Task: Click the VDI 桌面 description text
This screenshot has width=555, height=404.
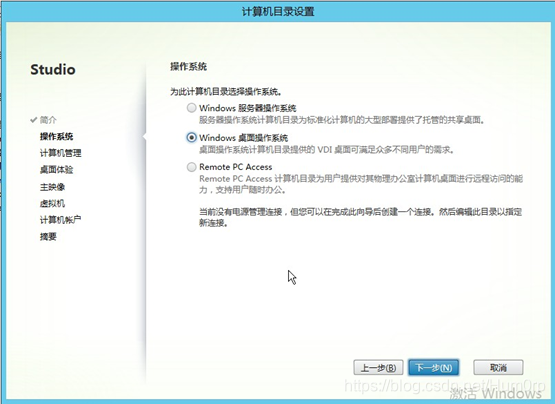Action: click(326, 149)
